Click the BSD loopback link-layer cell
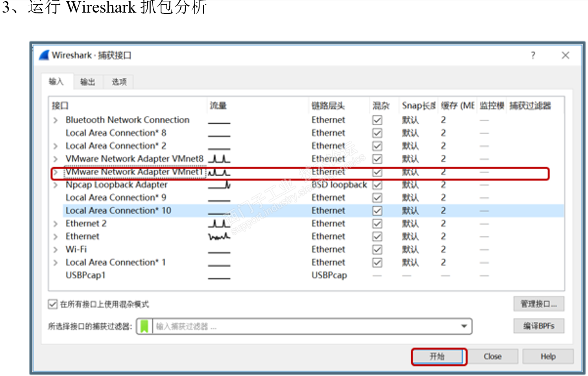This screenshot has height=376, width=588. (x=339, y=185)
